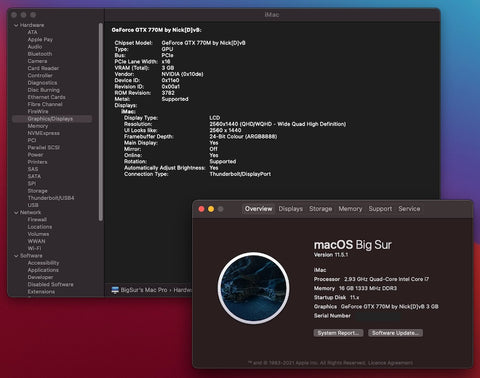Select Fibre Channel in the sidebar
Screen dimensions: 480x378
pos(45,104)
